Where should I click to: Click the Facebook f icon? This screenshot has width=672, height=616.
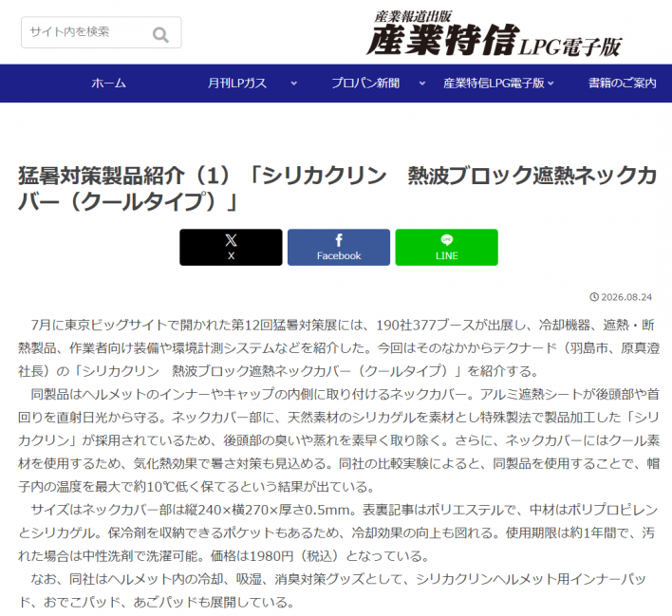339,240
